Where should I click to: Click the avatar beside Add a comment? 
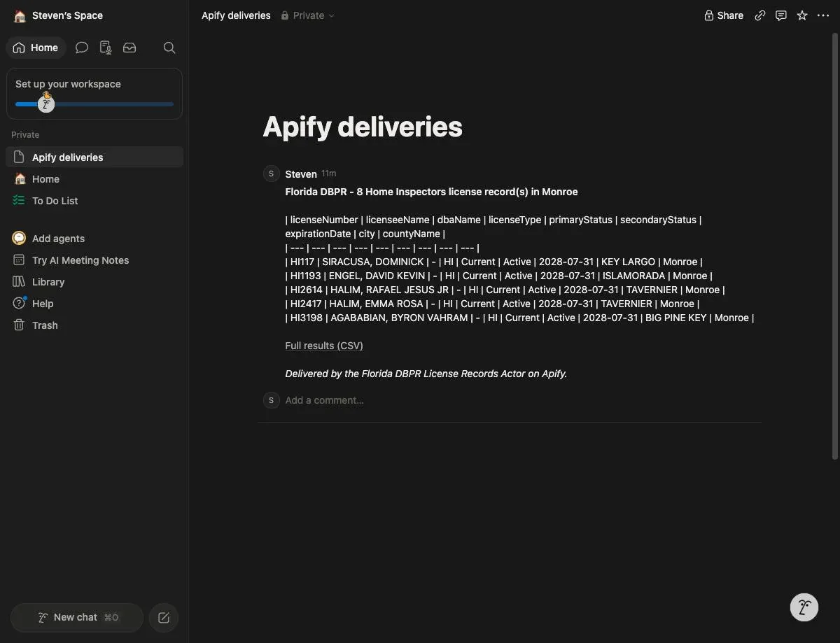coord(272,400)
